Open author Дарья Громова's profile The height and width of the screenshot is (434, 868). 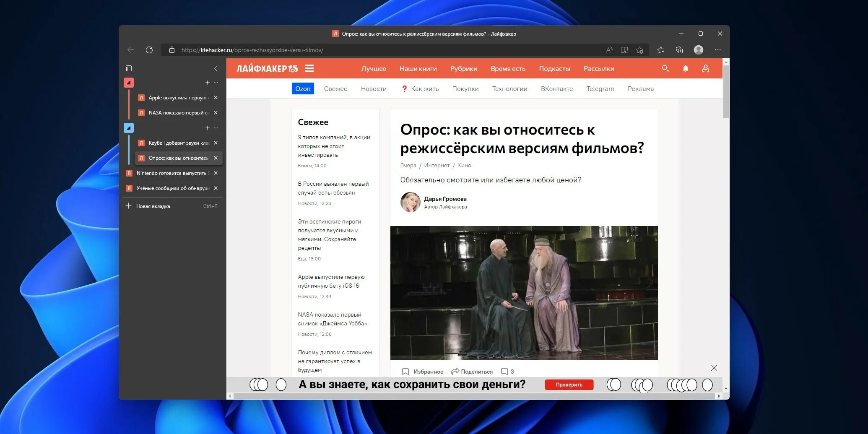point(445,199)
